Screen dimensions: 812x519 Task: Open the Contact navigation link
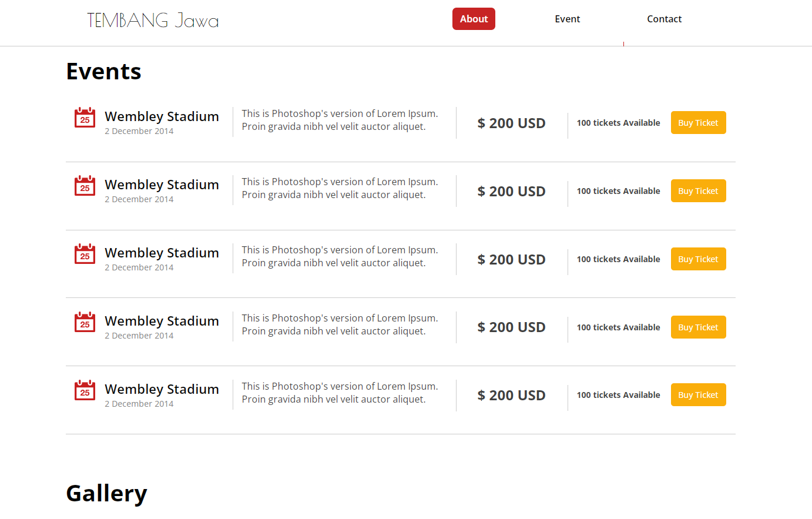665,19
